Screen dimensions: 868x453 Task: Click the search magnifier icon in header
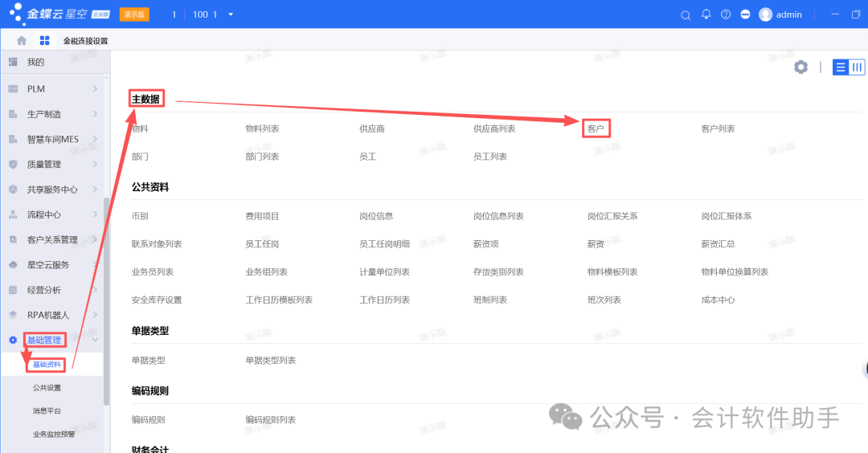point(686,14)
